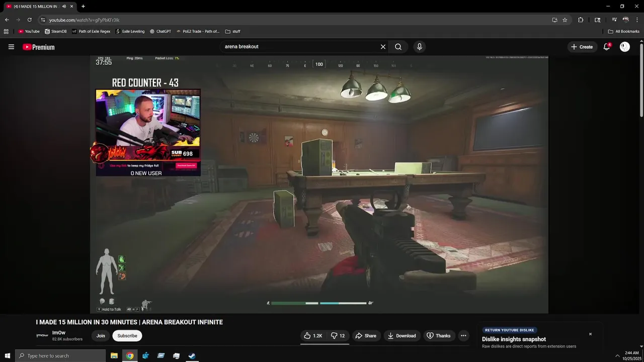
Task: Go forward in browser history
Action: click(x=18, y=20)
